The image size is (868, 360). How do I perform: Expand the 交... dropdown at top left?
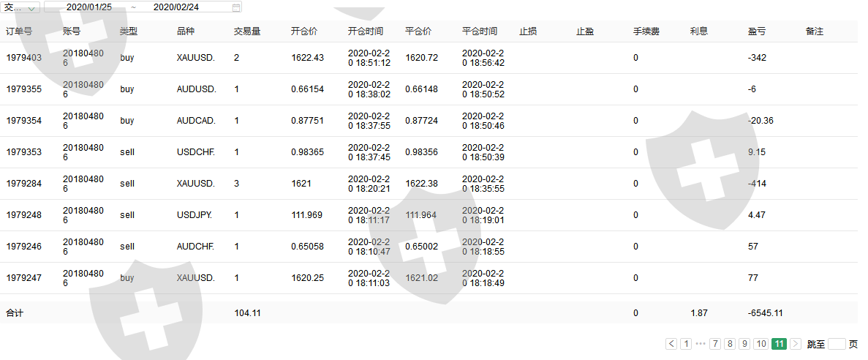22,7
